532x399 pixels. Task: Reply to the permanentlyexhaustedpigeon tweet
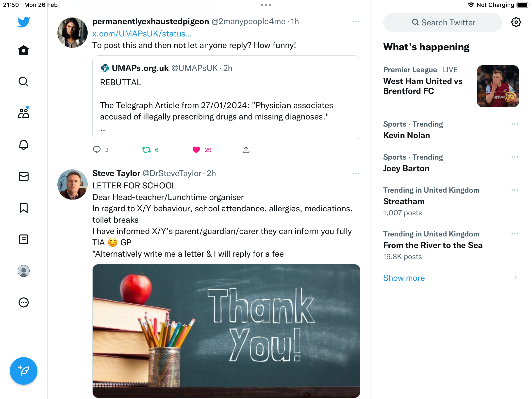97,150
